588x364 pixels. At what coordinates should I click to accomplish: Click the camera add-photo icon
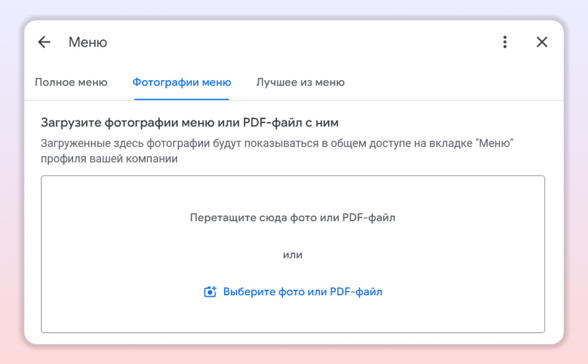(210, 292)
